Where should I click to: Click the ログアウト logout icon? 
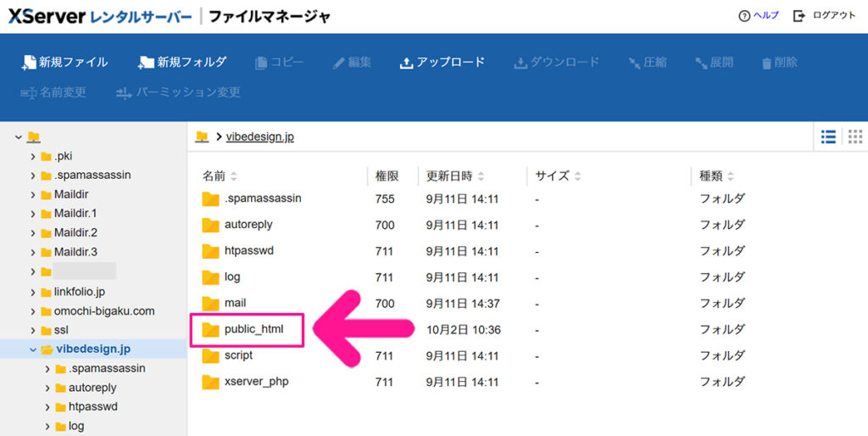point(798,15)
